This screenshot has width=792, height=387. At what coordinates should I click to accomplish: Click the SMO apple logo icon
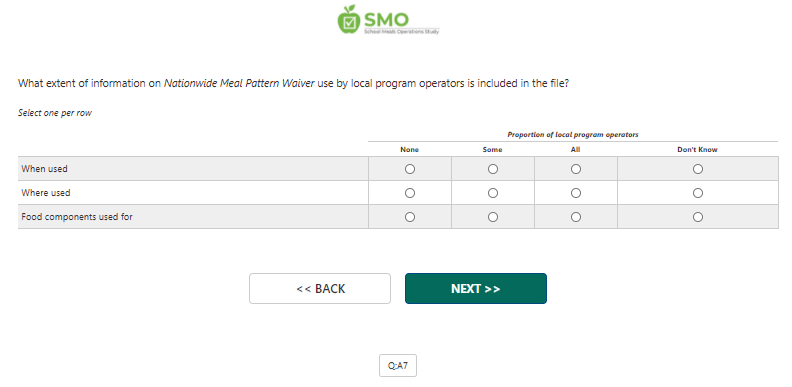coord(349,20)
